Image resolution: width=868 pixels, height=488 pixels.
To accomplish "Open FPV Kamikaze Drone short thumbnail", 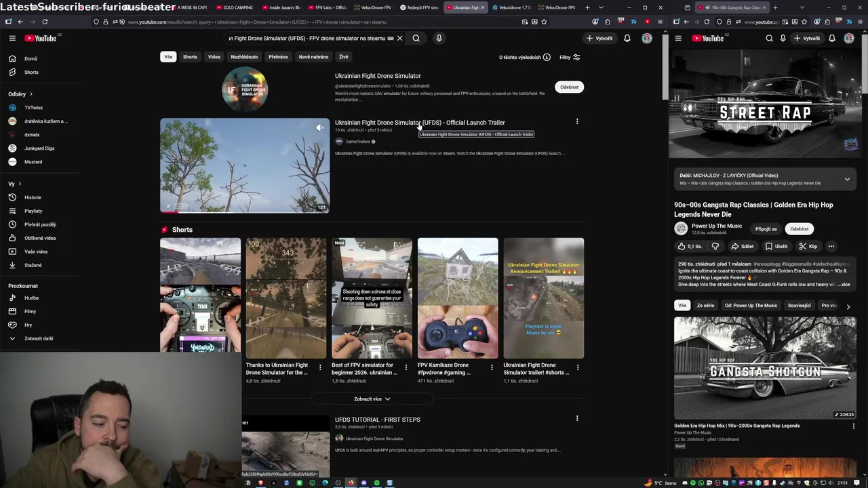I will (x=458, y=298).
